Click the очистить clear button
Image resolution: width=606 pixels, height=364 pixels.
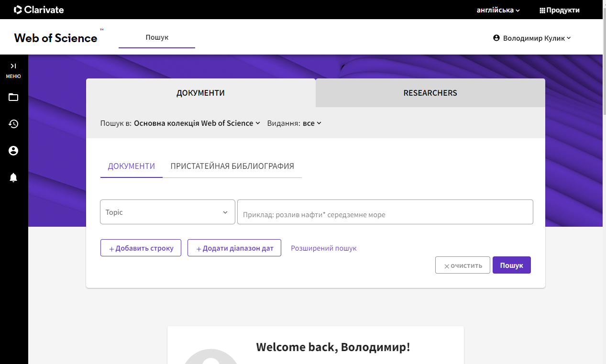tap(463, 265)
